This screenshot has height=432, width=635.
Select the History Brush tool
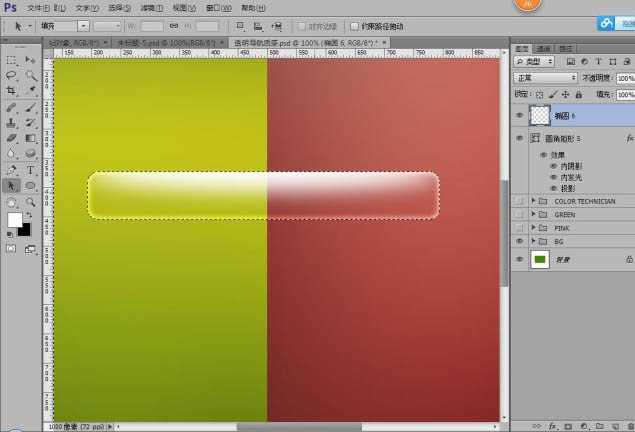31,123
